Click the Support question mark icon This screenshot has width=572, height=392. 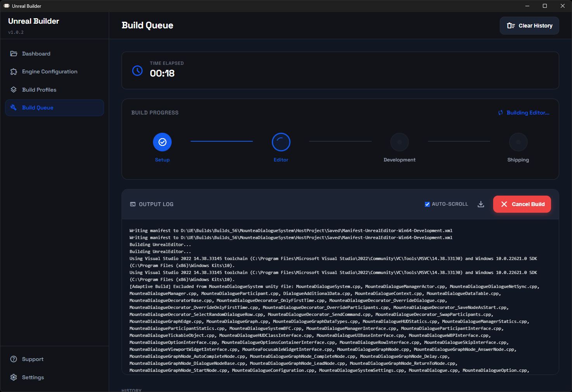(x=14, y=359)
